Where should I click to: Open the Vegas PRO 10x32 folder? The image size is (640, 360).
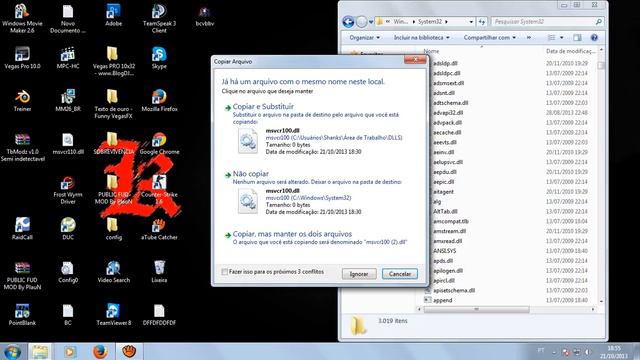[113, 61]
